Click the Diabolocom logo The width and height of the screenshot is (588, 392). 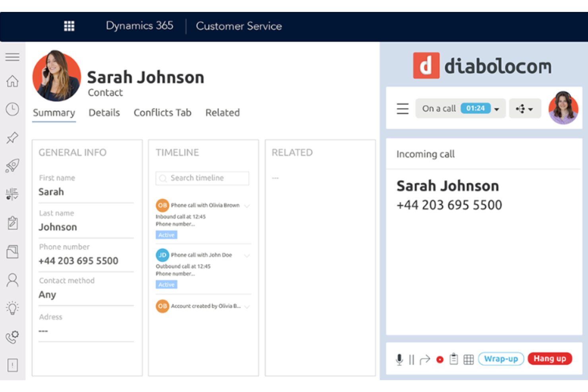click(x=482, y=66)
